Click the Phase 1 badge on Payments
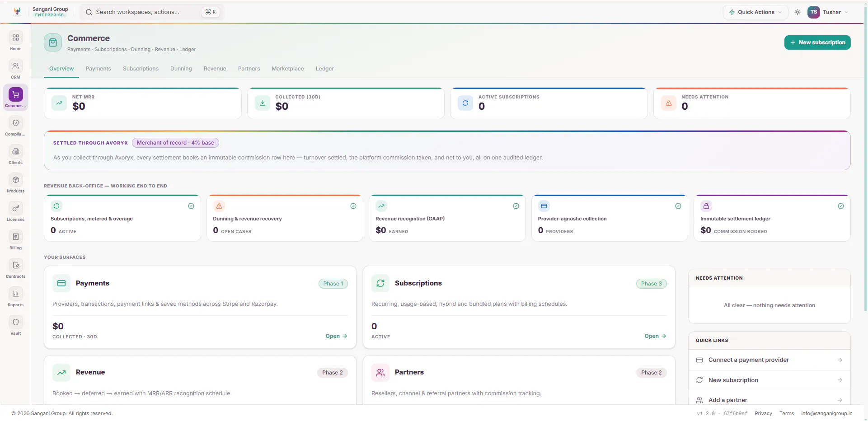Screen dimensions: 868x421 pyautogui.click(x=333, y=284)
